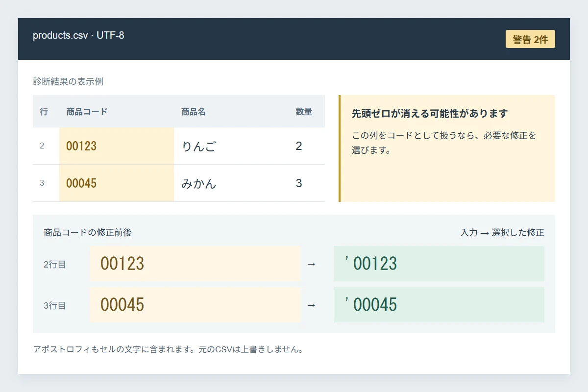Click the warning description about この列をコード

pyautogui.click(x=444, y=143)
